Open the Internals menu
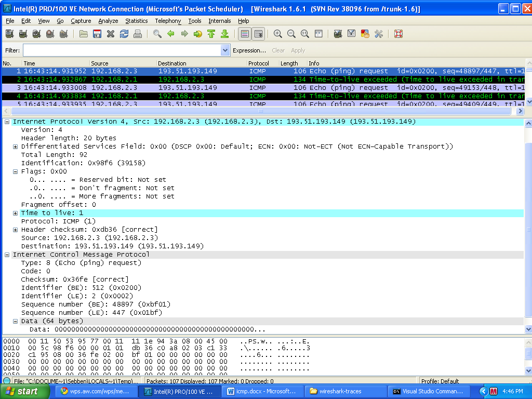 point(220,21)
